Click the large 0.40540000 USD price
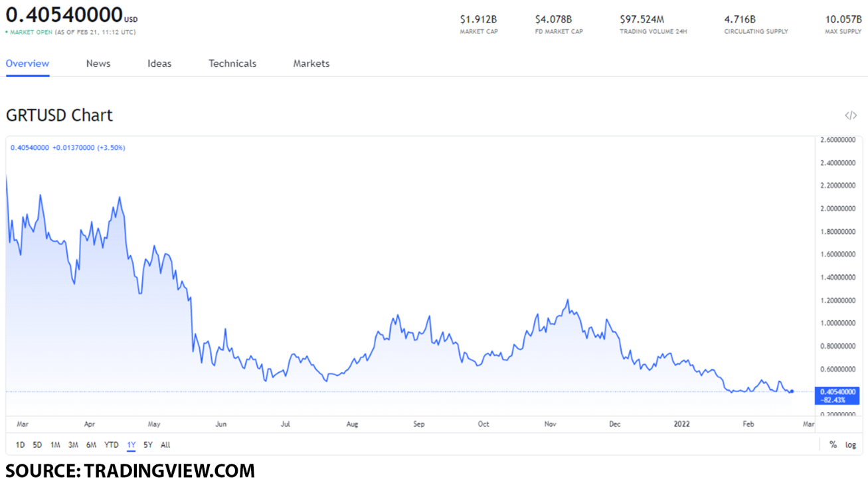The width and height of the screenshot is (868, 483). pos(72,14)
